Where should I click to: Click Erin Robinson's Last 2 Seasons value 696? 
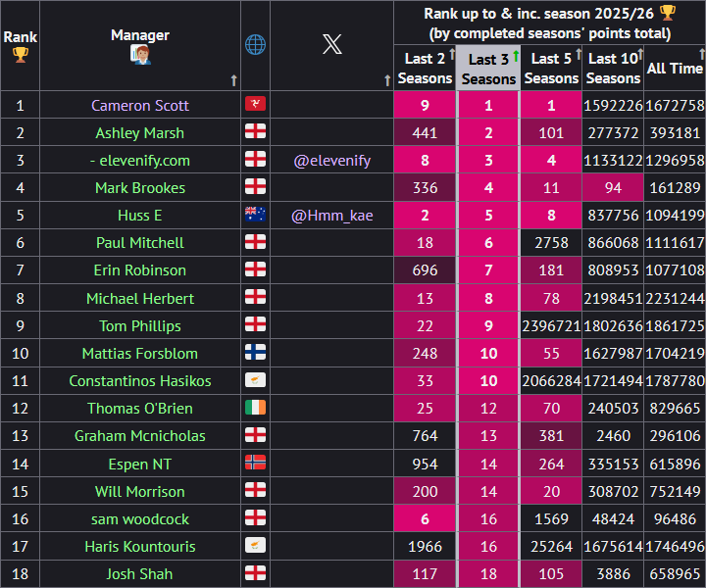(425, 270)
